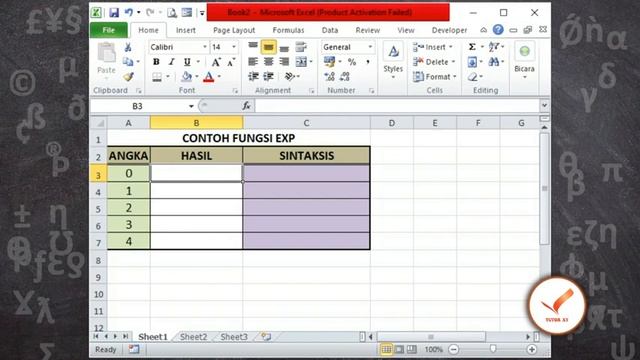Screen dimensions: 640x360
Task: Apply the red font color A
Action: click(209, 77)
